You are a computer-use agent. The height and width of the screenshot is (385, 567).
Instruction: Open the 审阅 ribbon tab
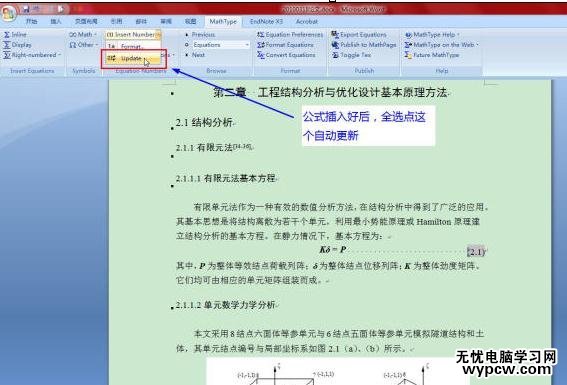(166, 22)
